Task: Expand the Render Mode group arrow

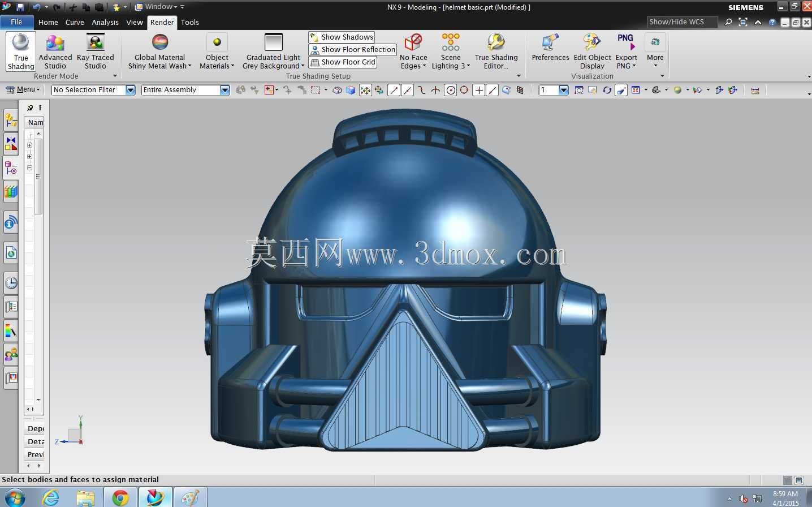Action: point(115,76)
